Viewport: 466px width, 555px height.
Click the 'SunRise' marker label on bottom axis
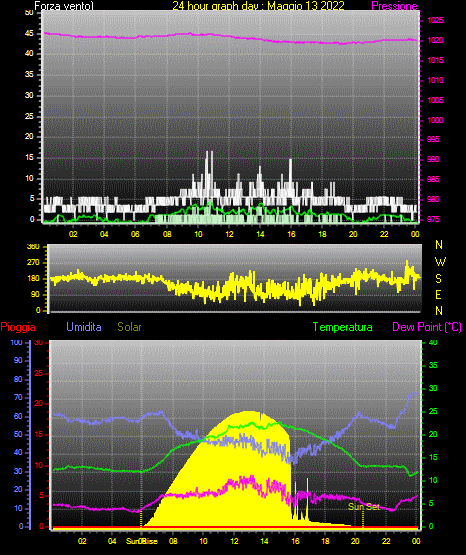[142, 541]
